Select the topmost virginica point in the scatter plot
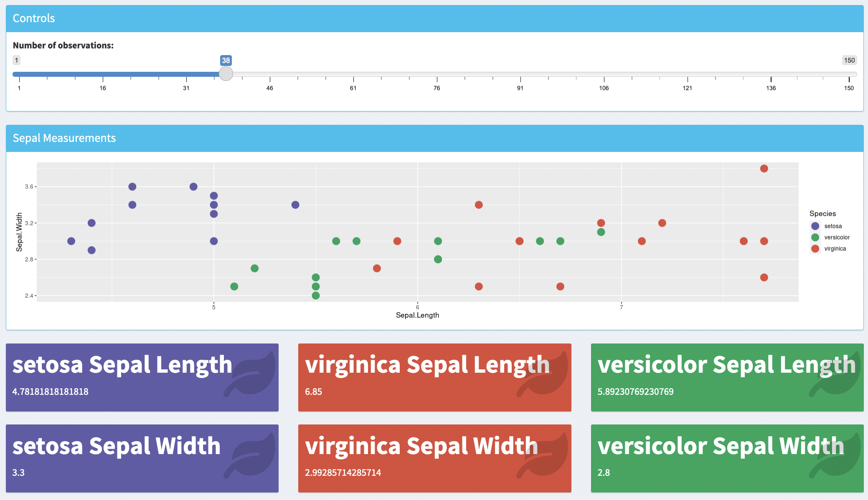The image size is (868, 500). (x=764, y=169)
